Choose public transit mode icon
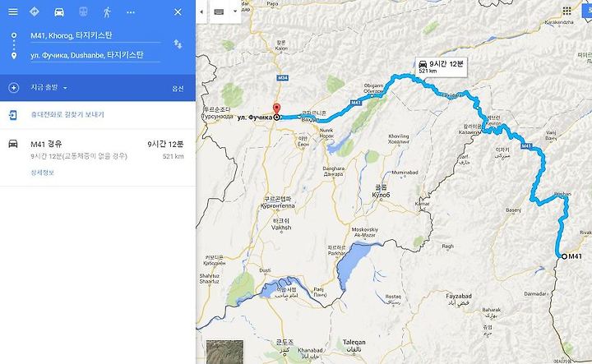592x364 pixels. [83, 12]
